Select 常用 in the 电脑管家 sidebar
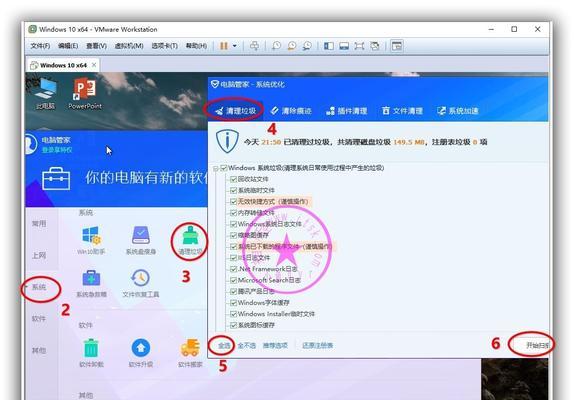Image resolution: width=574 pixels, height=400 pixels. point(39,224)
